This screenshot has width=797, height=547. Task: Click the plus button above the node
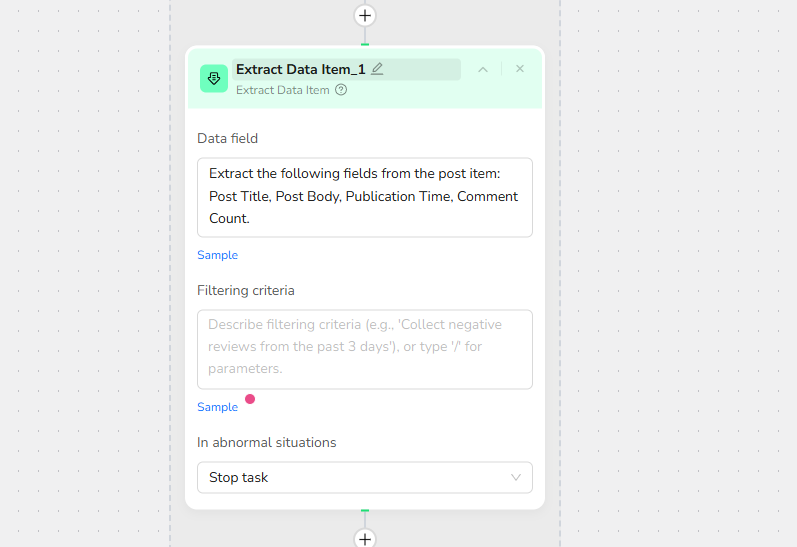point(365,15)
